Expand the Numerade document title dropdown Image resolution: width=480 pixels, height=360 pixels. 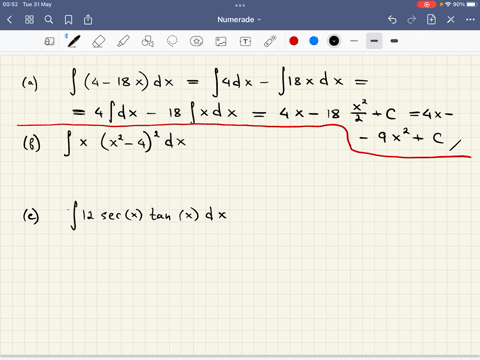coord(239,20)
